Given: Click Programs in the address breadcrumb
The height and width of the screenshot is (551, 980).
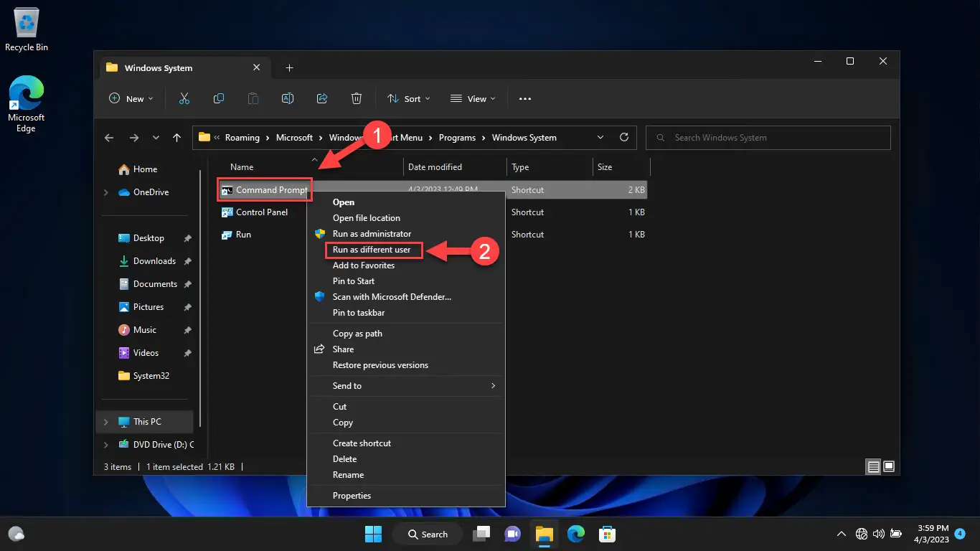Looking at the screenshot, I should (457, 138).
